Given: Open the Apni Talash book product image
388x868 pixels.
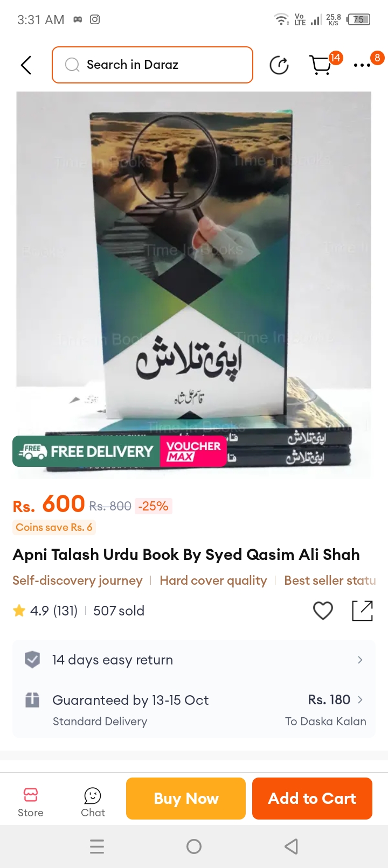Looking at the screenshot, I should 194,284.
